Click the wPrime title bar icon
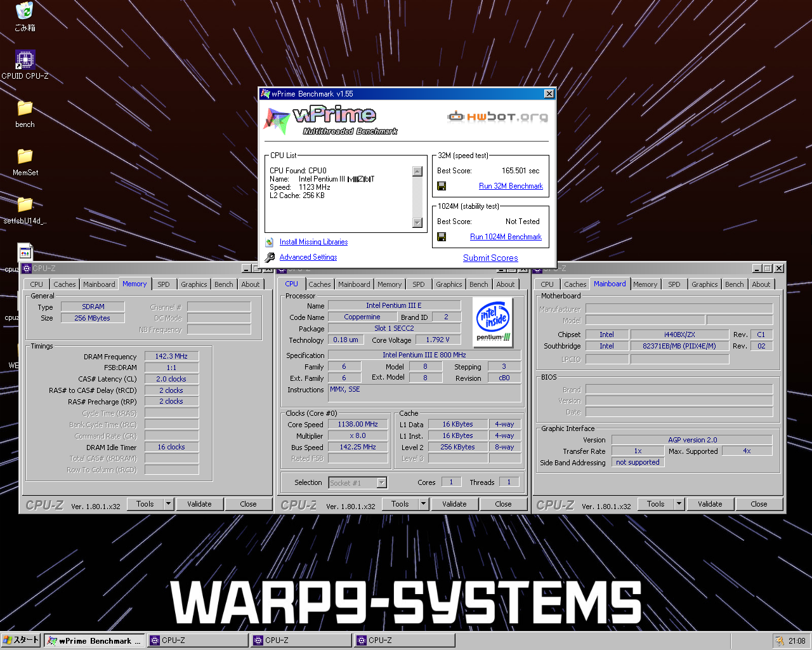Image resolution: width=812 pixels, height=650 pixels. (x=265, y=94)
